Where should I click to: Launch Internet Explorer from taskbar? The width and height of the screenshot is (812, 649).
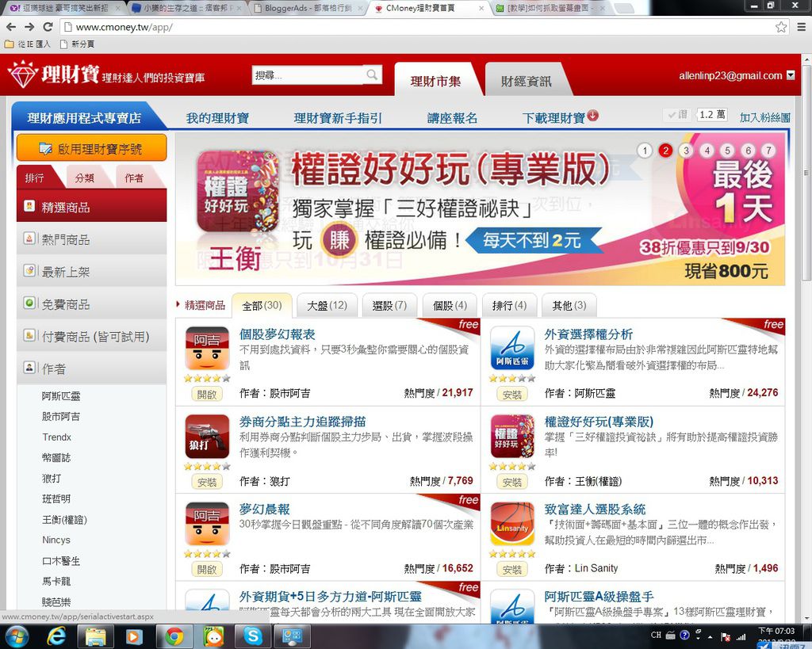(x=56, y=636)
